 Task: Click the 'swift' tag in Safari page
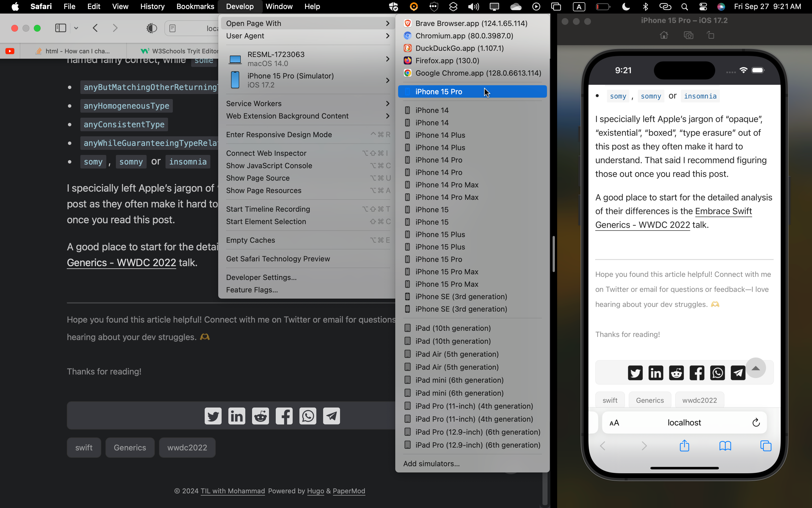tap(84, 448)
